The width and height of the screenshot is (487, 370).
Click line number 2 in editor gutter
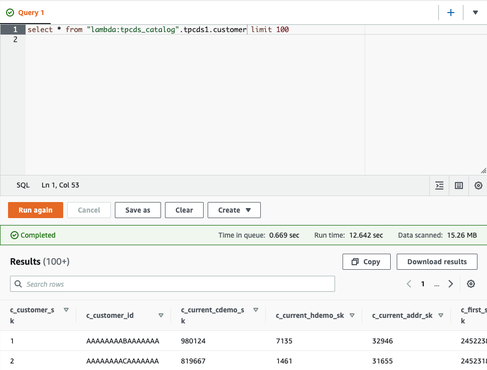15,39
